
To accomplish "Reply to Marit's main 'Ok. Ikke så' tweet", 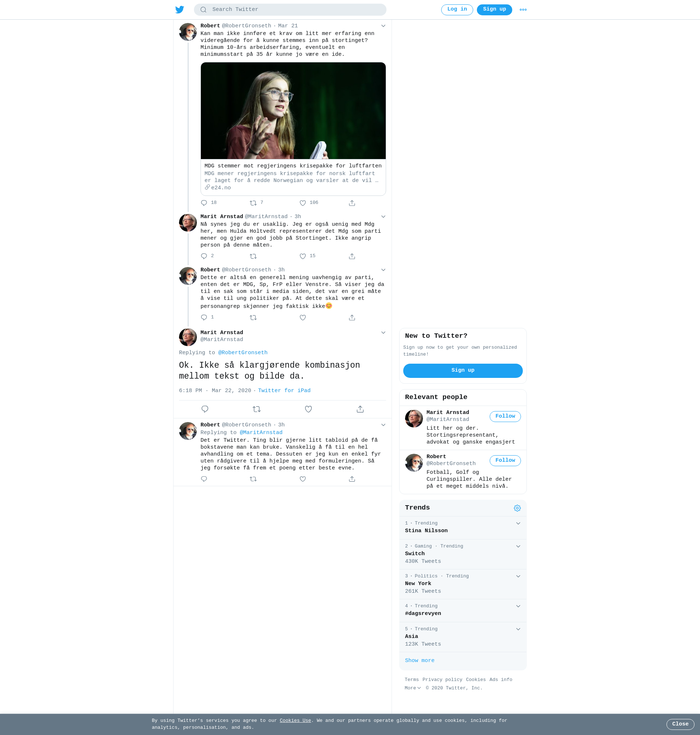I will (x=205, y=409).
